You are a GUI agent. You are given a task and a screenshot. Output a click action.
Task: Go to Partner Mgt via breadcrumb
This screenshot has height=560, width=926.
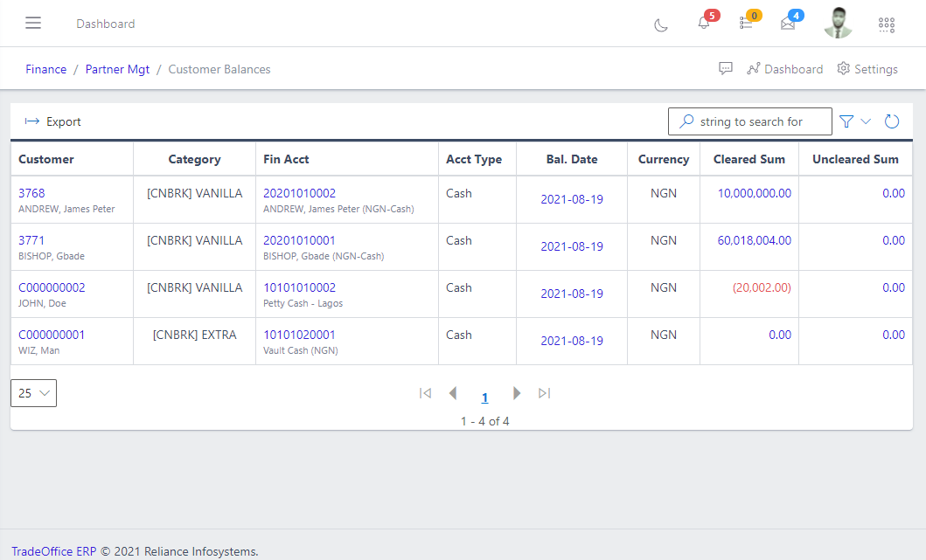[117, 69]
